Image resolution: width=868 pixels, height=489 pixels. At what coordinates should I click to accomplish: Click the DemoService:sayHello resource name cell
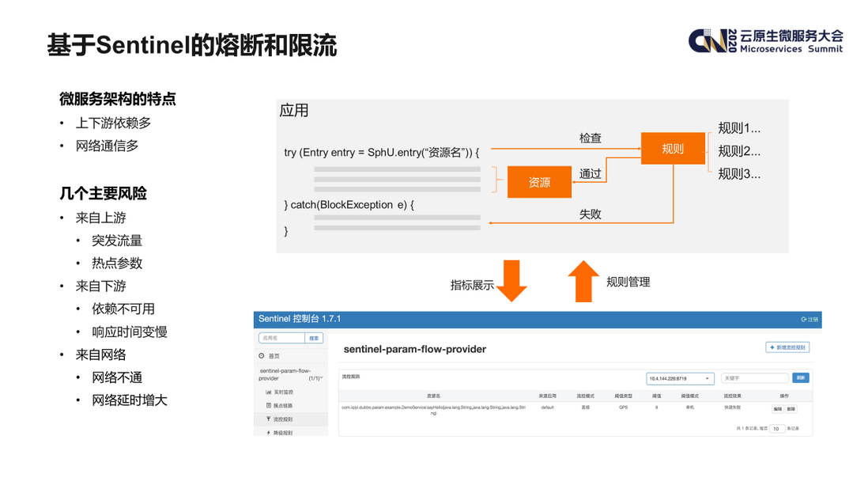pyautogui.click(x=433, y=410)
